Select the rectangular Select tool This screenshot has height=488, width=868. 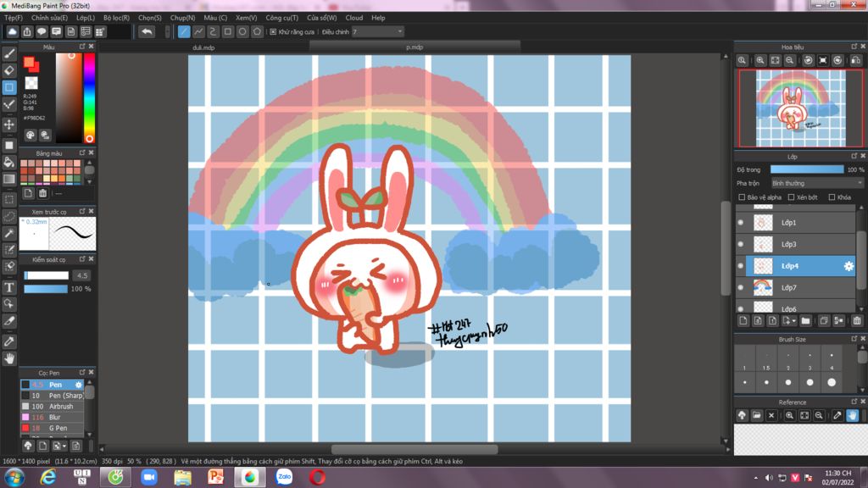(x=8, y=199)
